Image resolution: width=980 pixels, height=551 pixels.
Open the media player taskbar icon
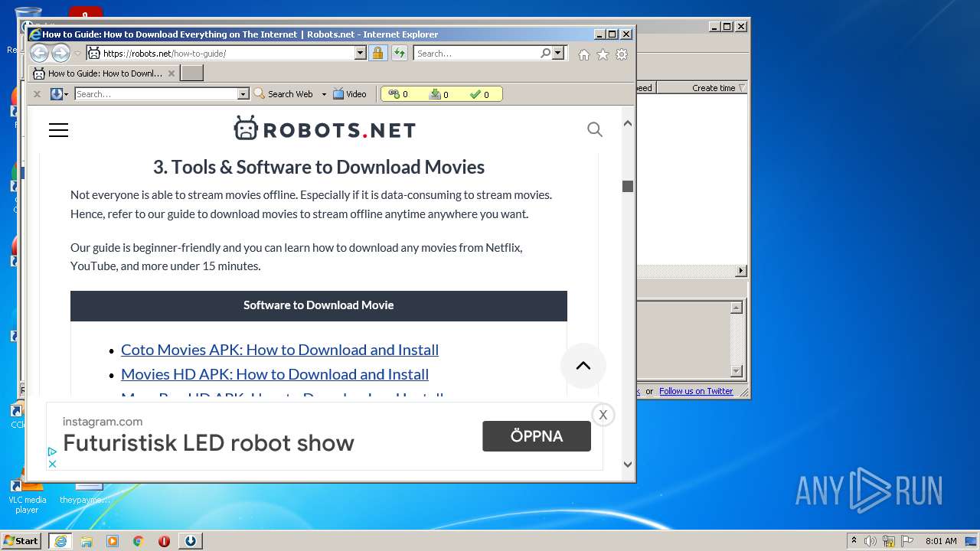click(x=113, y=541)
